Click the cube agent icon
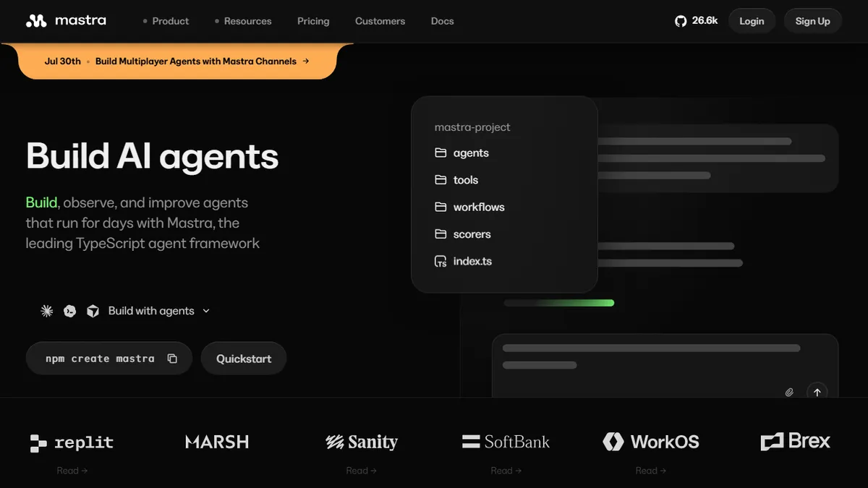The image size is (868, 488). pos(93,311)
